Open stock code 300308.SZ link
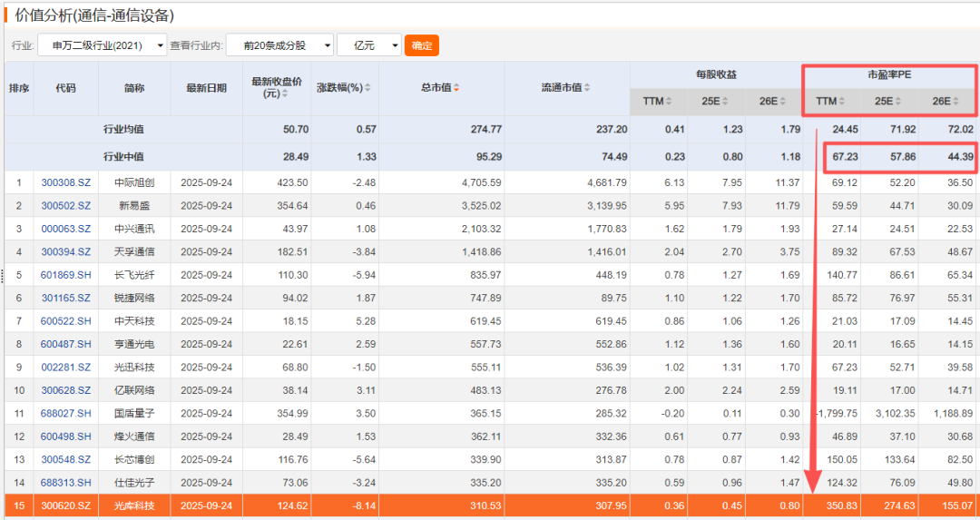The width and height of the screenshot is (980, 520). (x=65, y=182)
